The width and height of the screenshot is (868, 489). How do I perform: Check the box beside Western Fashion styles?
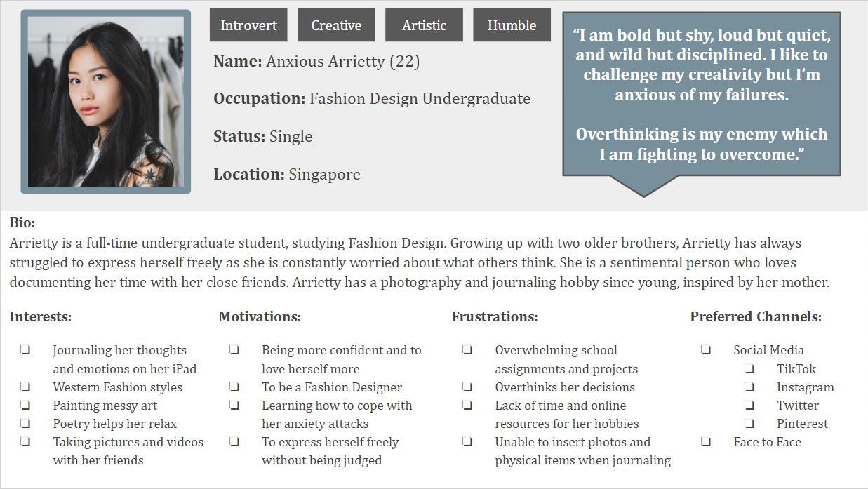[x=25, y=387]
